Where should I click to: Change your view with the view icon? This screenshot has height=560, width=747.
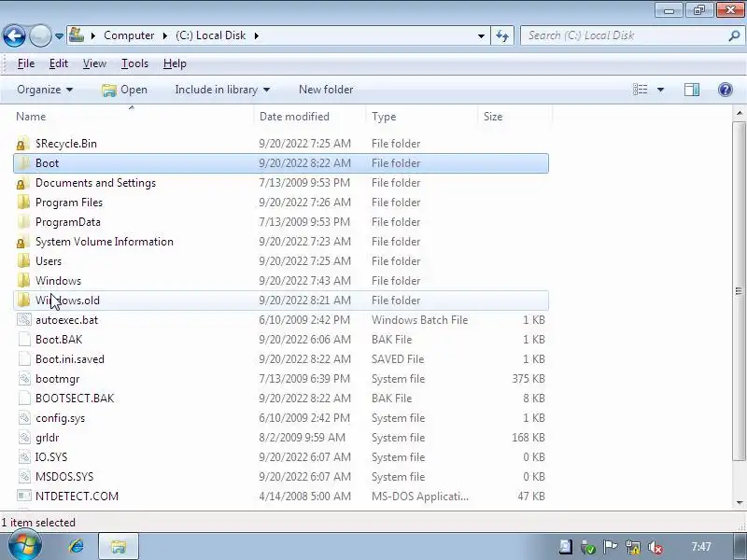[x=640, y=90]
